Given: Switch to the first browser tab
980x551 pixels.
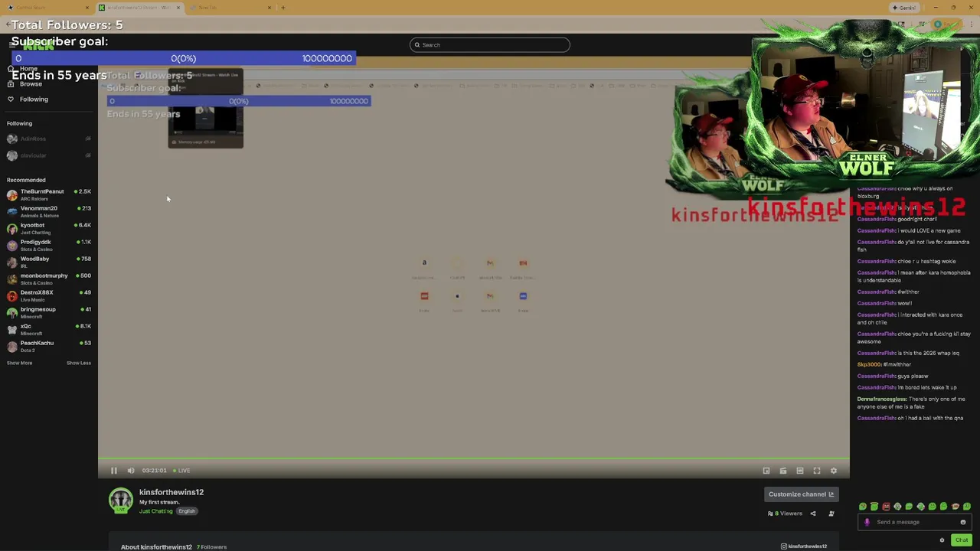Looking at the screenshot, I should pos(47,8).
